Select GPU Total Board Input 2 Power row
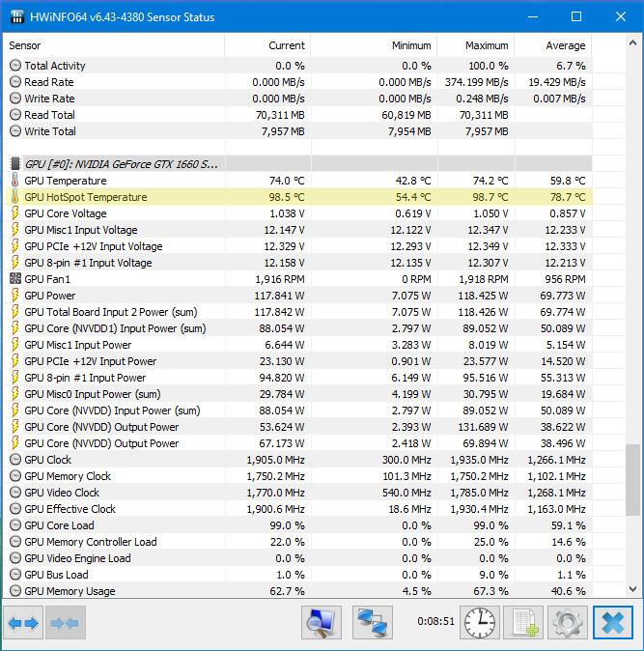The height and width of the screenshot is (651, 644). (297, 311)
